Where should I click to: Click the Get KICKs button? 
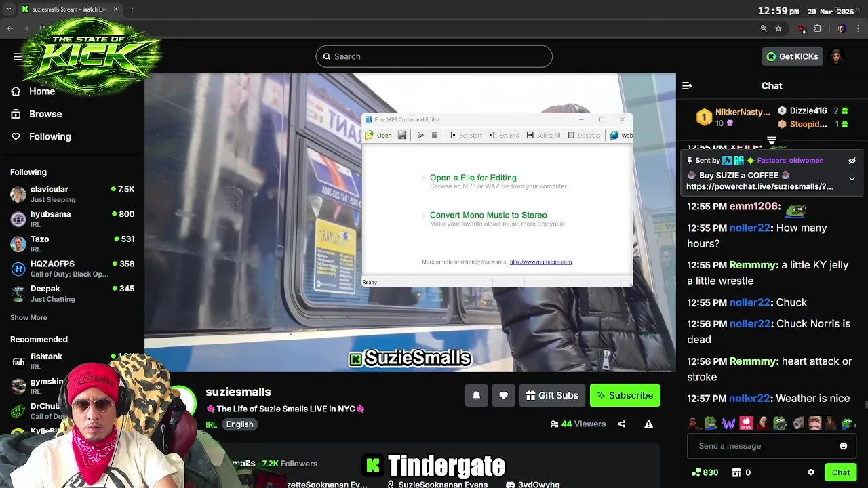(792, 56)
